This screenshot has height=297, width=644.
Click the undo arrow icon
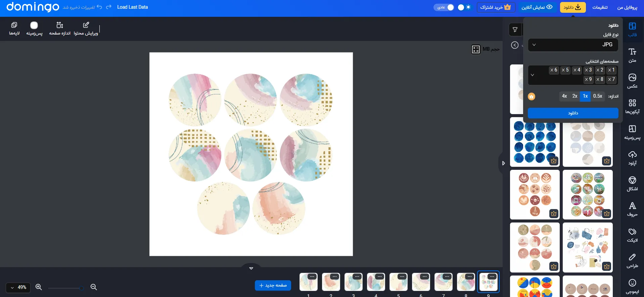(x=99, y=7)
